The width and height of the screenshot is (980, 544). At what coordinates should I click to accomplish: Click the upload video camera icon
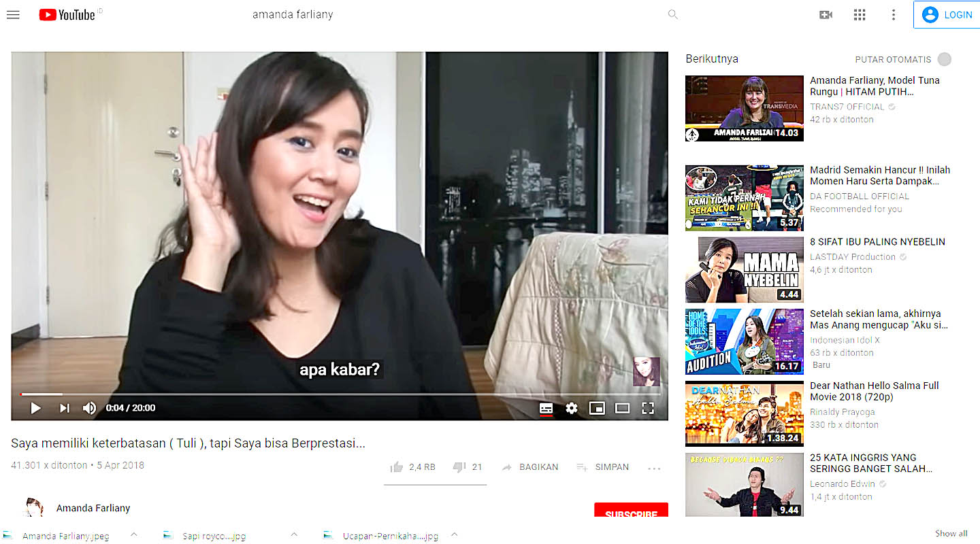[826, 15]
